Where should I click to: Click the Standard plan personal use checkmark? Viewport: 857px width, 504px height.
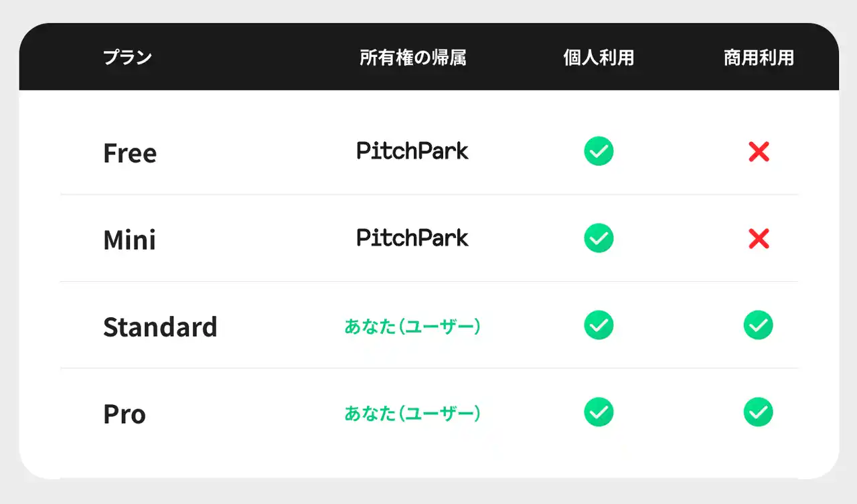[599, 325]
